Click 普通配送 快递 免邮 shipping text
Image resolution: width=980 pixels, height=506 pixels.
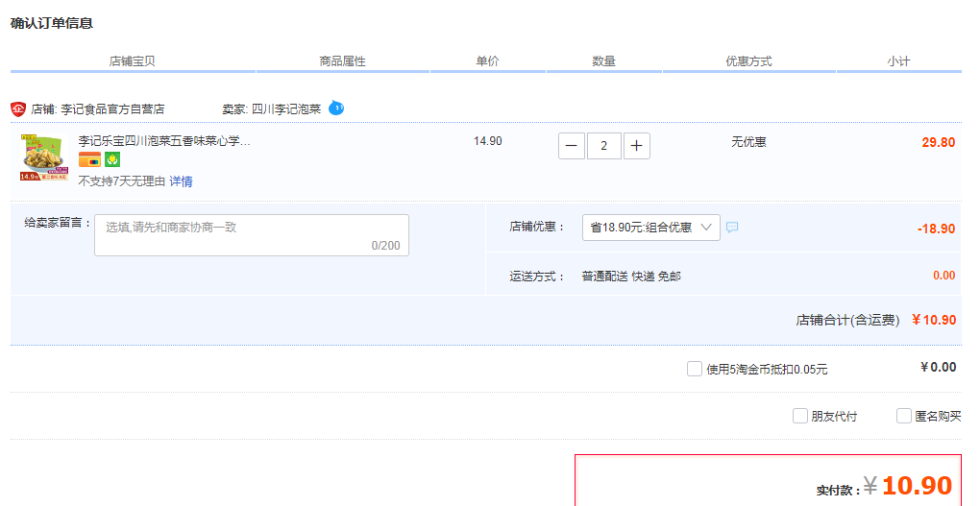[x=631, y=277]
